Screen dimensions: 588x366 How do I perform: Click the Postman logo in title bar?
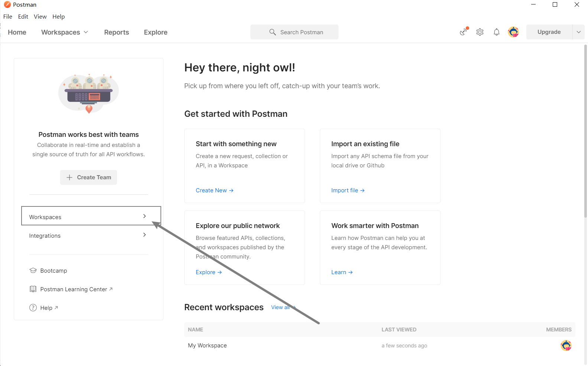tap(7, 4)
